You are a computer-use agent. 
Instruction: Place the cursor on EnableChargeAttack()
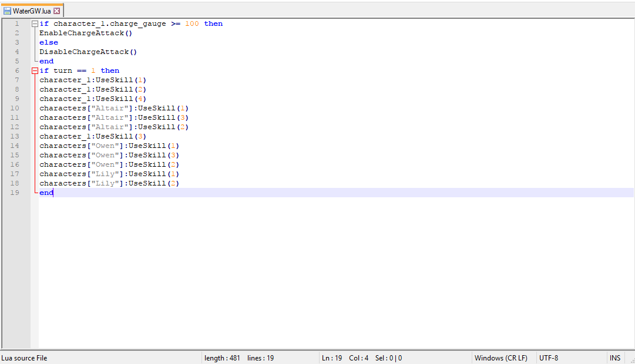pos(85,33)
